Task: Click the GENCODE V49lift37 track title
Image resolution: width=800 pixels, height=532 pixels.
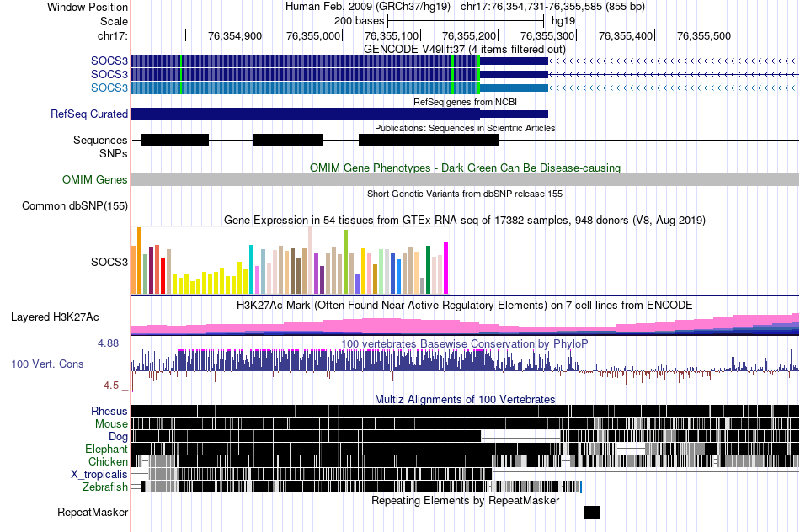Action: pyautogui.click(x=465, y=50)
